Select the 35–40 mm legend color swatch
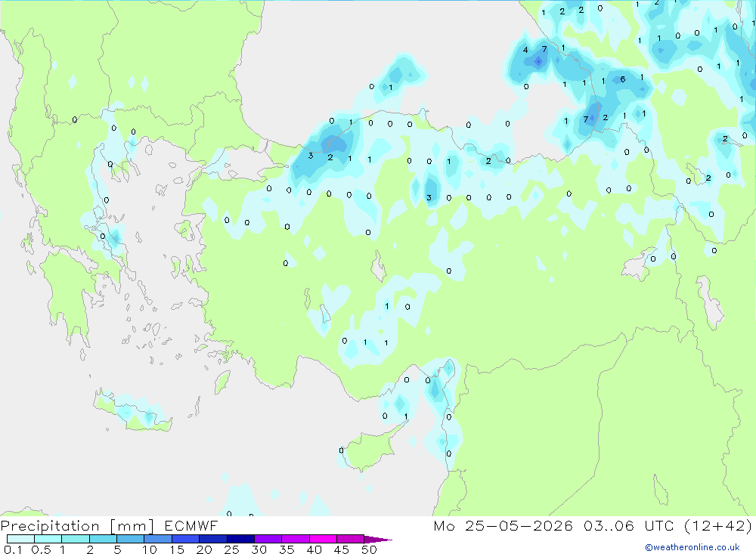756x554 pixels. pos(295,539)
